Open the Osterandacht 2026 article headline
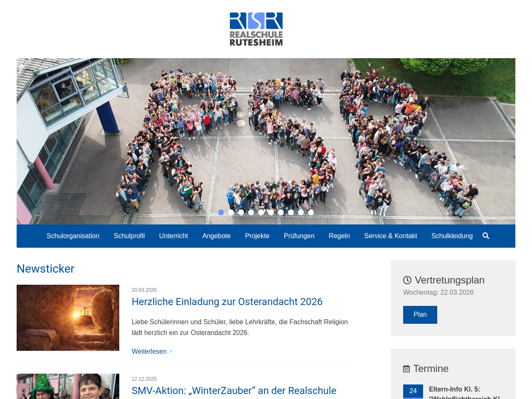 coord(227,302)
